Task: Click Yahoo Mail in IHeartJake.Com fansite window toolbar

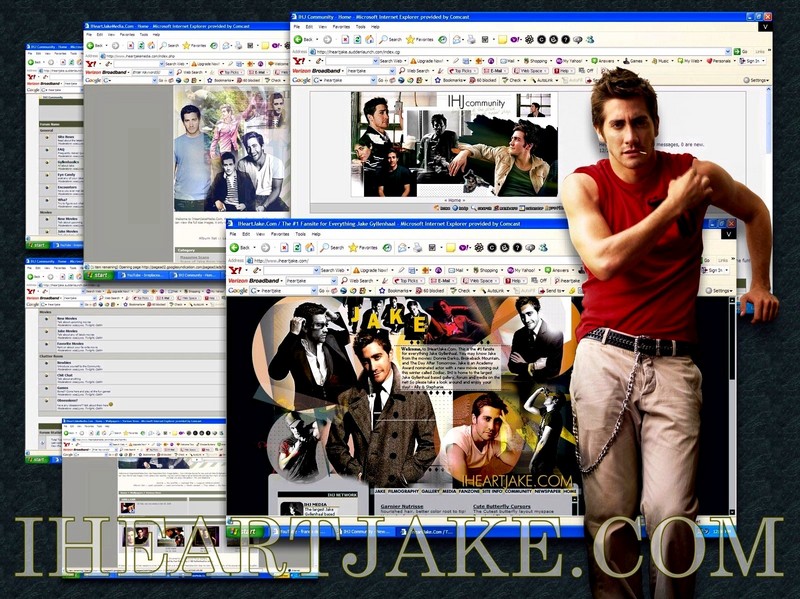Action: (456, 270)
